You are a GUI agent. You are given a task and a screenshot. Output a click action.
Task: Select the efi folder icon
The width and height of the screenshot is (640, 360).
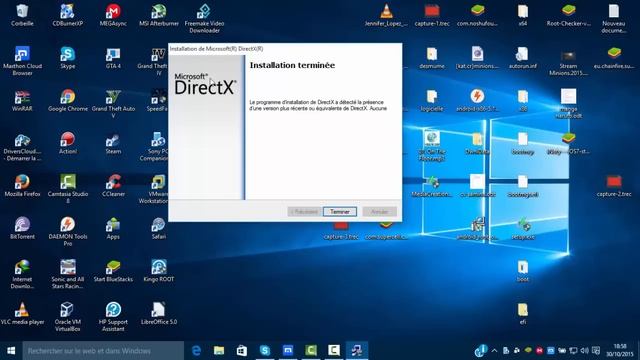coord(523,314)
